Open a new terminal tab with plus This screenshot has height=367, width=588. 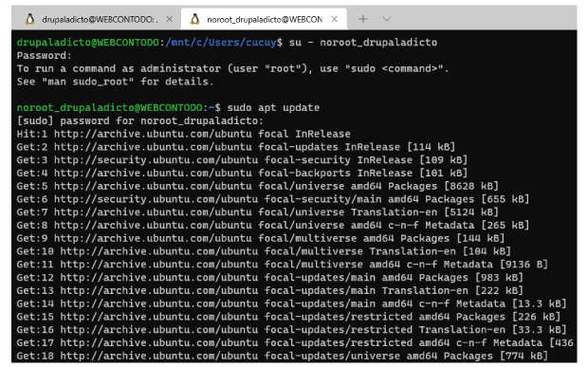click(x=363, y=19)
